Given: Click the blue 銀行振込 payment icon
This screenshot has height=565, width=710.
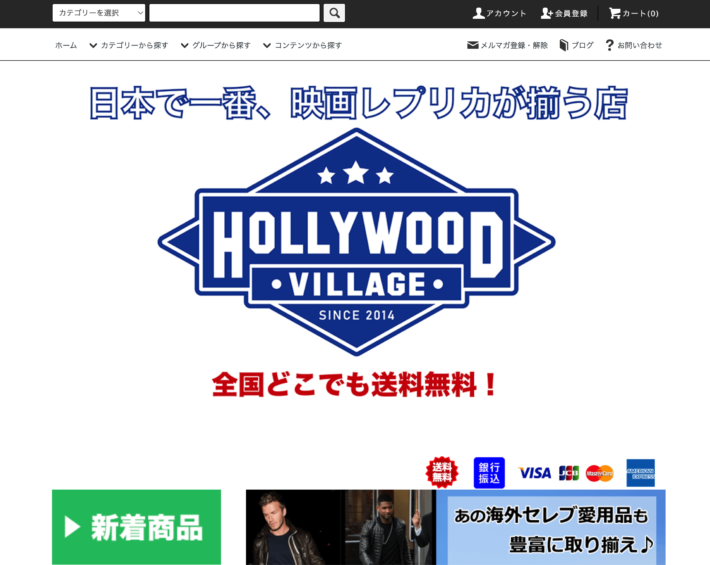Looking at the screenshot, I should tap(489, 472).
